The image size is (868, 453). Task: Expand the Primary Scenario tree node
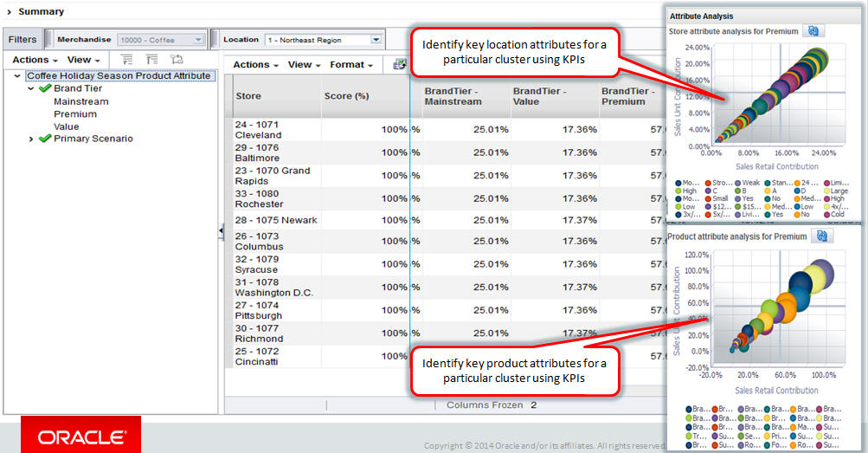coord(31,139)
